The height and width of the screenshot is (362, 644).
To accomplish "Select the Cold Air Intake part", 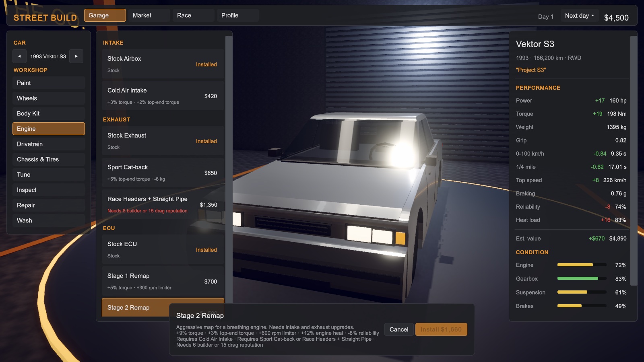I will (163, 96).
